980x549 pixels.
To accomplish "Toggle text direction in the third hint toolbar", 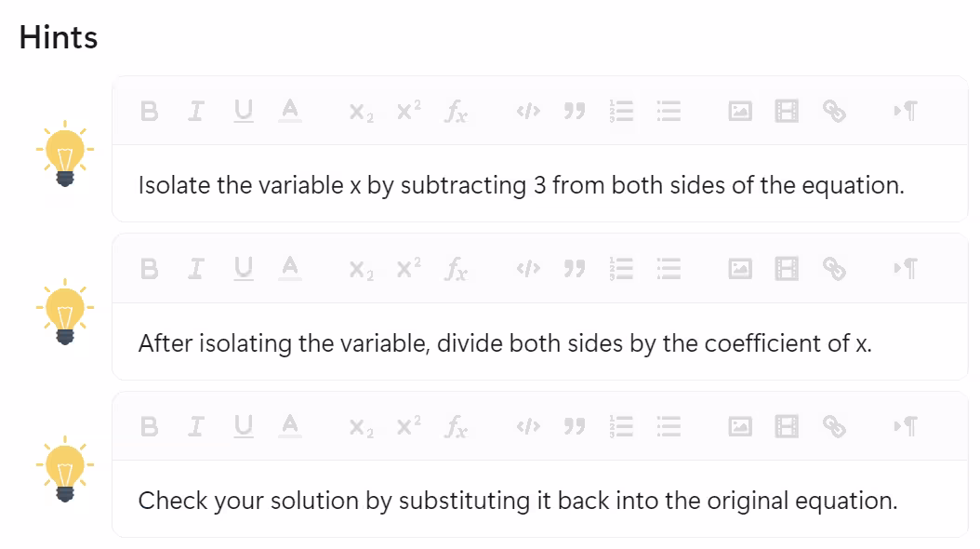I will coord(906,427).
